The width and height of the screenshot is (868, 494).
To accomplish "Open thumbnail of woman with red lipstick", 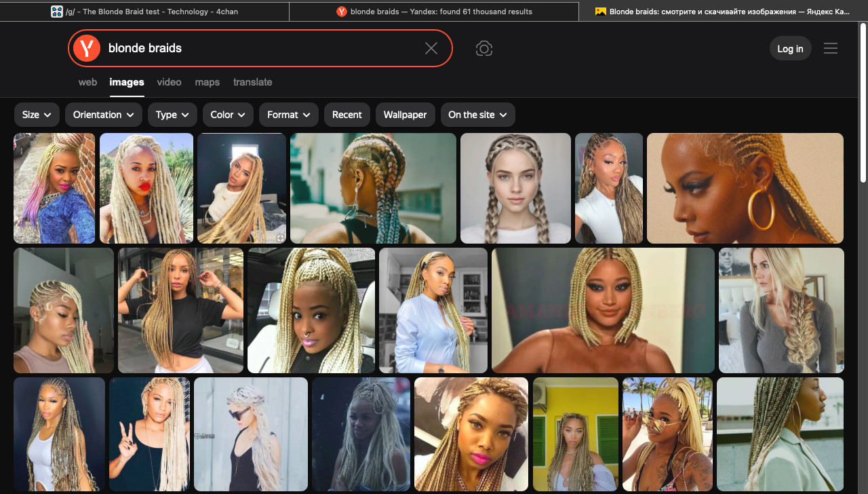I will [146, 188].
